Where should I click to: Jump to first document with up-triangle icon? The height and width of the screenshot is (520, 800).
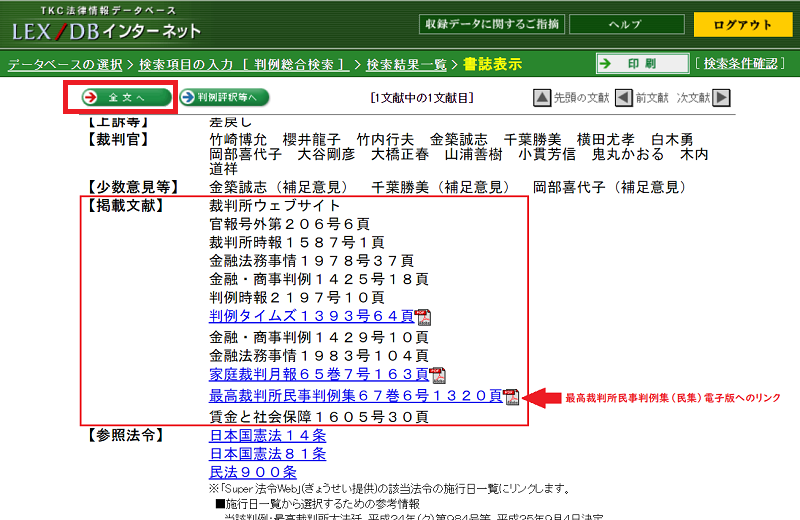pyautogui.click(x=542, y=97)
